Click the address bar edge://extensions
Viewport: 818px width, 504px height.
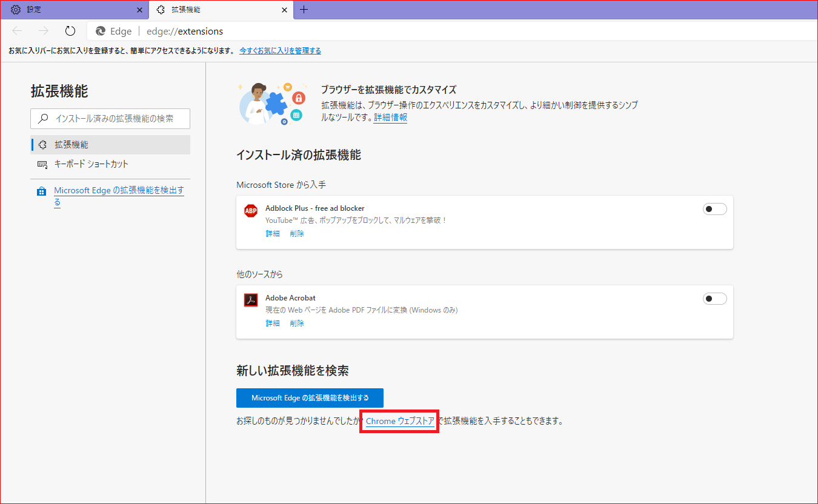(452, 31)
